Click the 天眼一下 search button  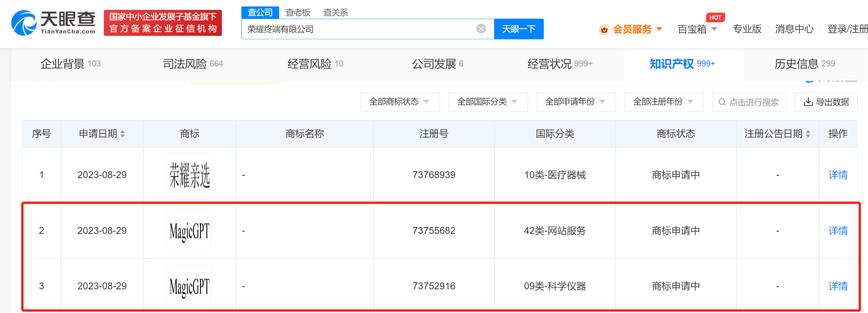pos(519,29)
